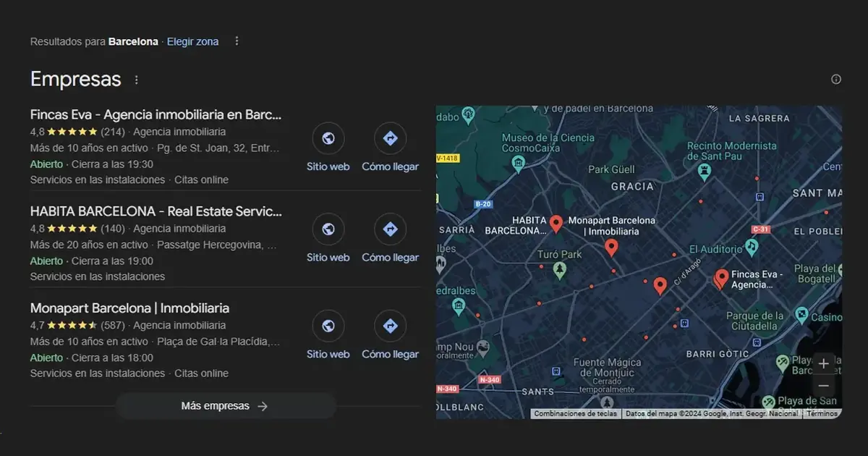
Task: Get directions to Monapart Barcelona arrow icon
Action: tap(390, 326)
